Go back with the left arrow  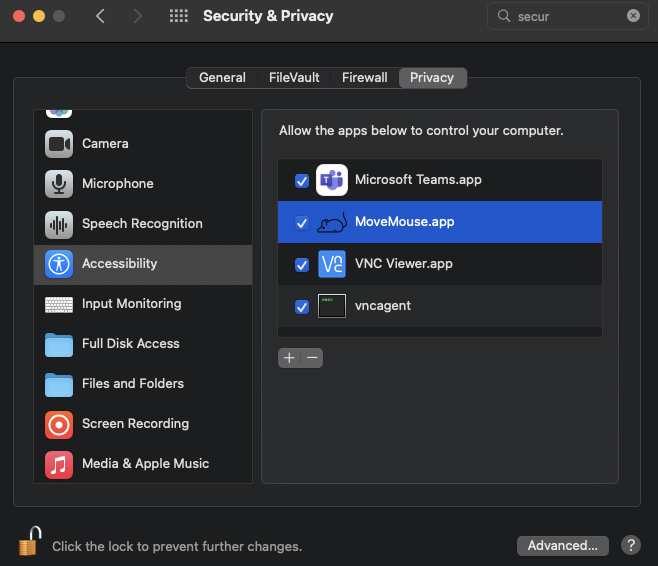pyautogui.click(x=100, y=16)
